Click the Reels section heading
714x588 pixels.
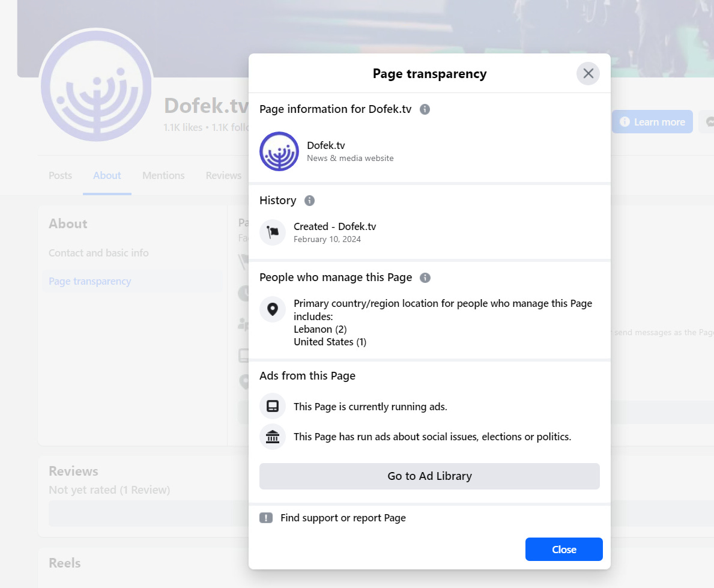[x=65, y=563]
